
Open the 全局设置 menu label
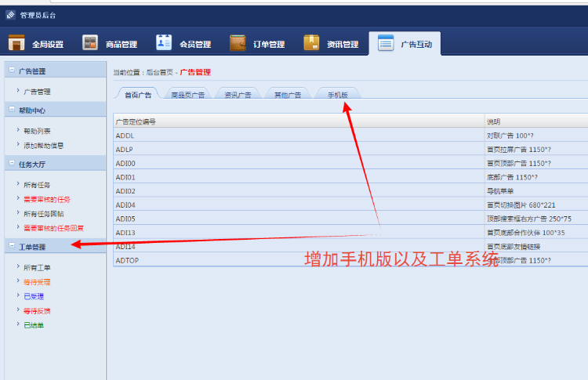(48, 44)
